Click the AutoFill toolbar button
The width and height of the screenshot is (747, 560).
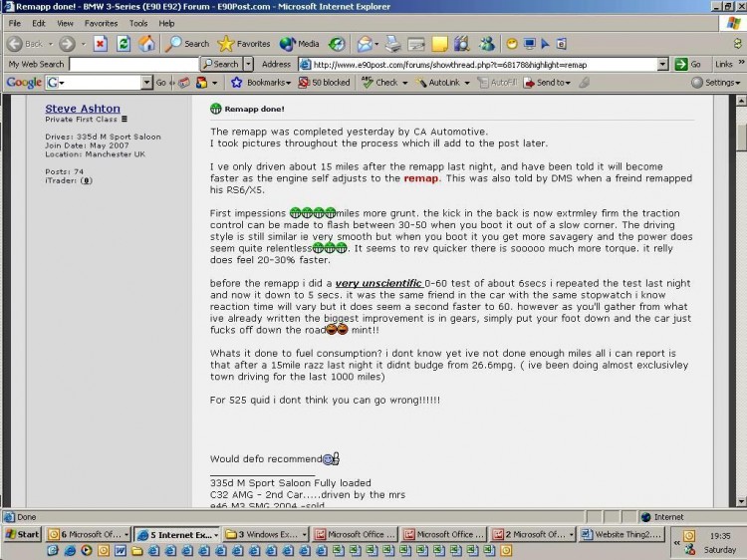pos(498,83)
